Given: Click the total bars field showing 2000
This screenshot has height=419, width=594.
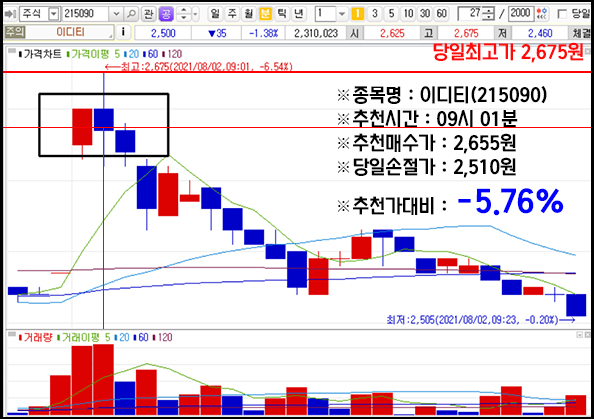Looking at the screenshot, I should (x=521, y=14).
